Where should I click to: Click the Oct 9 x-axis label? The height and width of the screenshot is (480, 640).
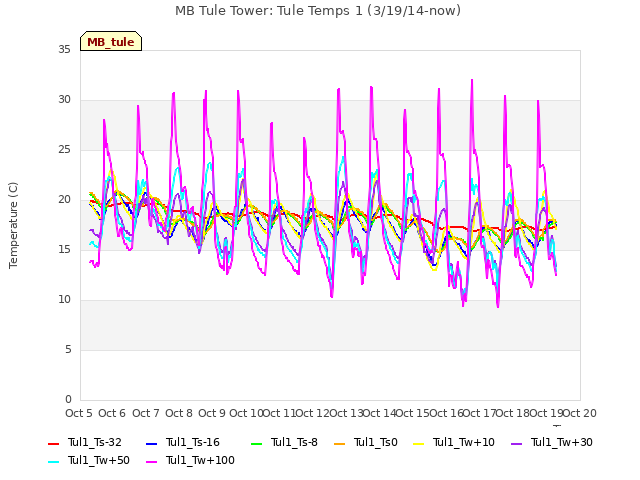[x=212, y=413]
